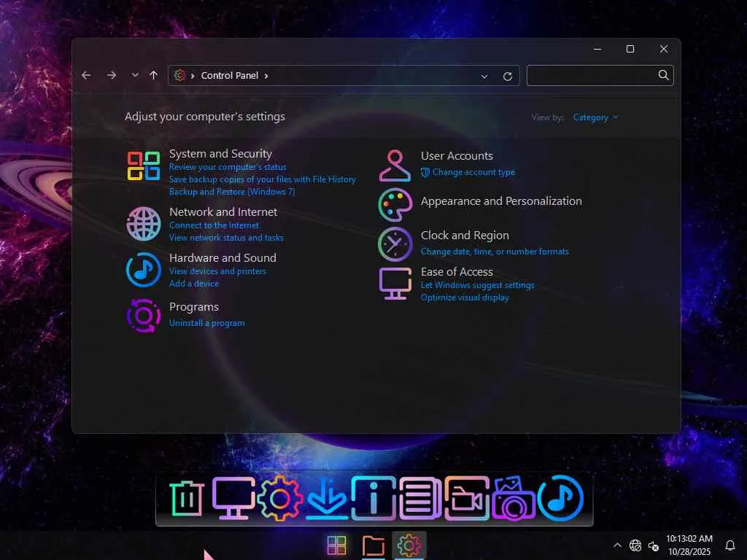Click Add a device
747x560 pixels.
pyautogui.click(x=194, y=284)
